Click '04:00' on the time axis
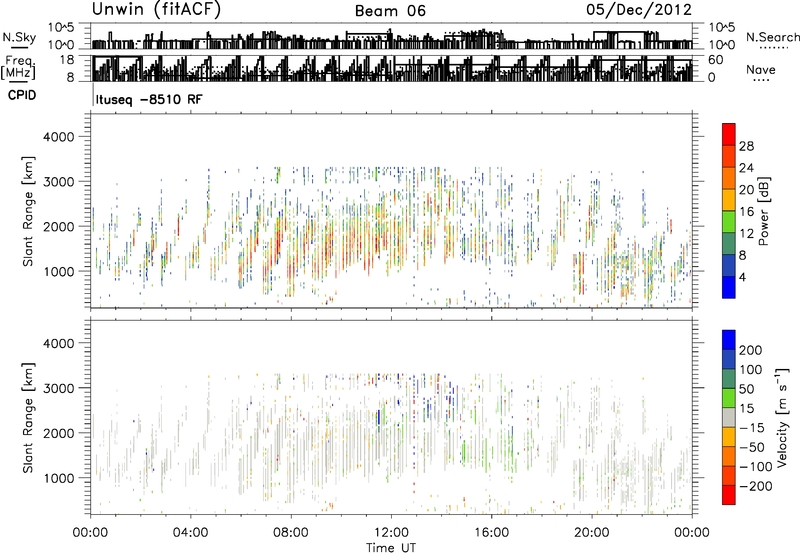This screenshot has height=554, width=800. 190,533
